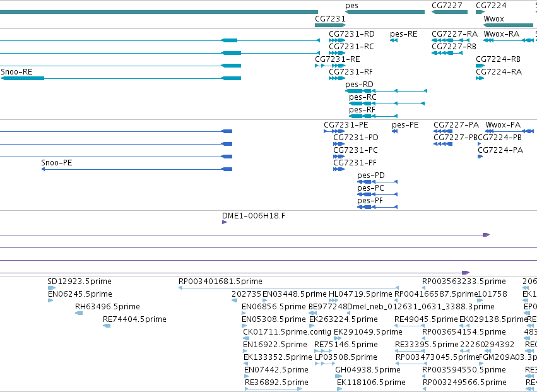Select EST label RE49045.5prime
Image resolution: width=537 pixels, height=392 pixels.
coord(426,319)
